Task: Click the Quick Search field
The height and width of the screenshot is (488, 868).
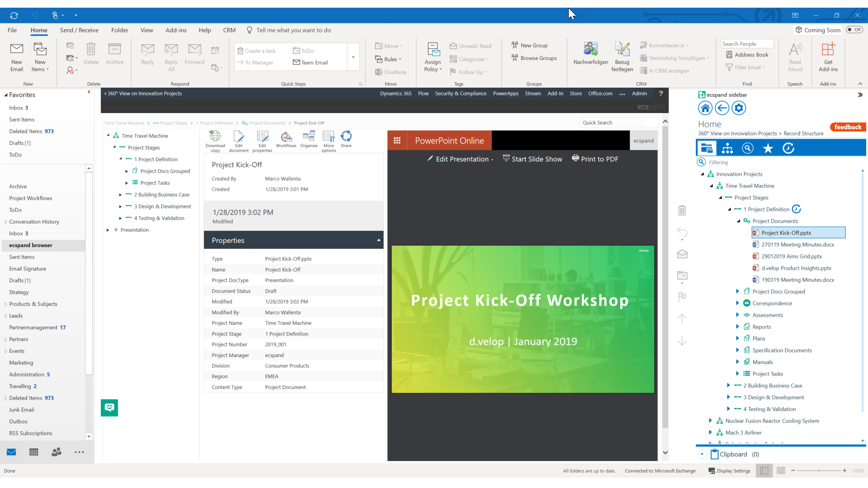Action: 618,123
